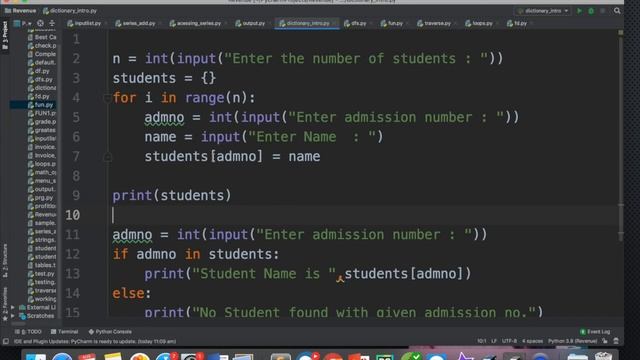Click Revenue project in breadcrumb bar

tap(20, 11)
